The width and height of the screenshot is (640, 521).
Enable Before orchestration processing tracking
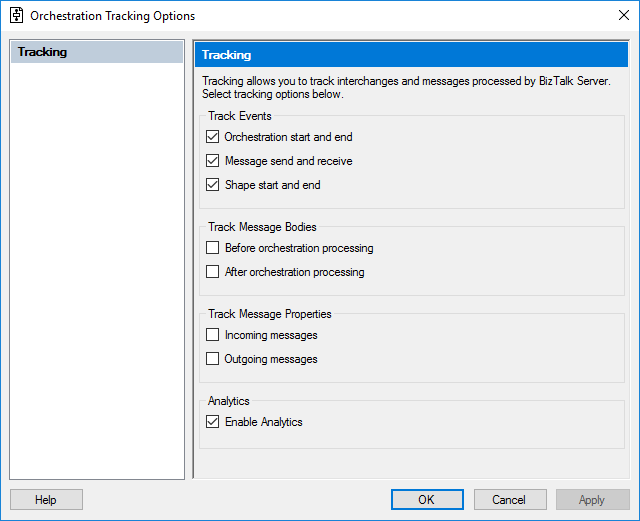click(x=212, y=248)
